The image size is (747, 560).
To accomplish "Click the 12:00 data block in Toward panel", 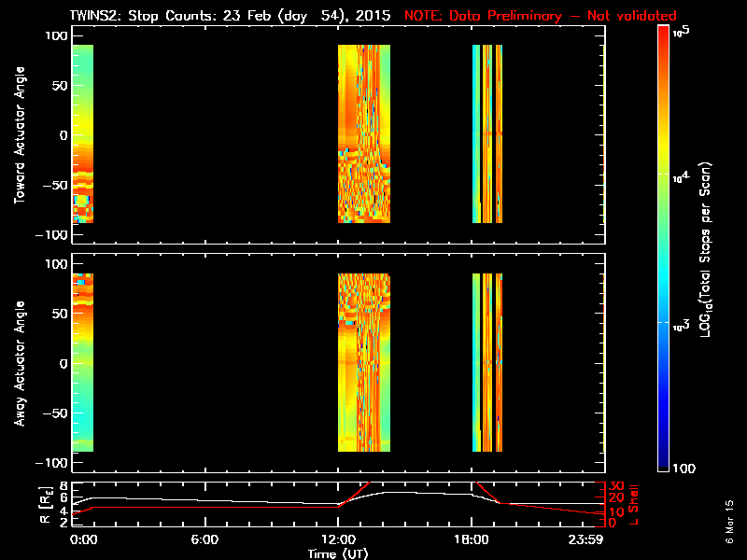I will pyautogui.click(x=364, y=133).
